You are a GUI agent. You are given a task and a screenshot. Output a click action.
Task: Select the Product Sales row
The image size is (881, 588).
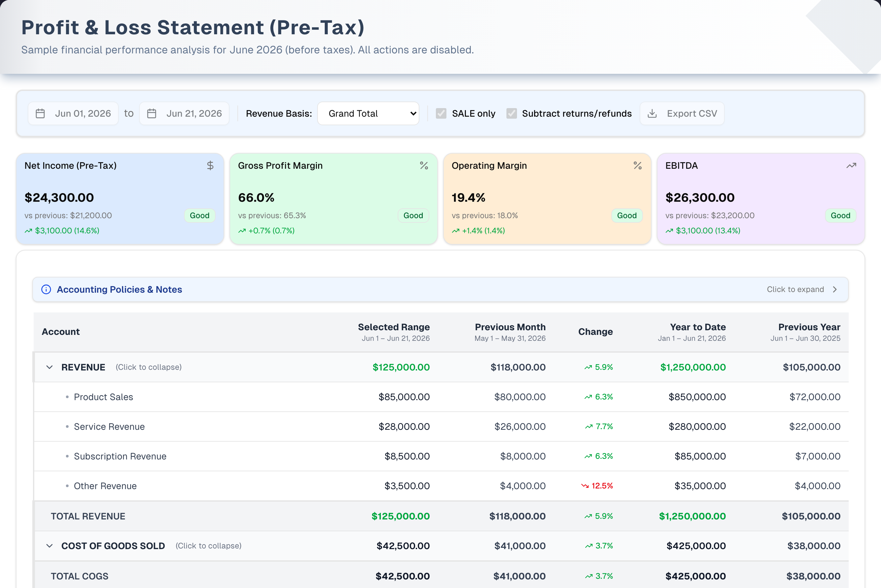pyautogui.click(x=441, y=397)
